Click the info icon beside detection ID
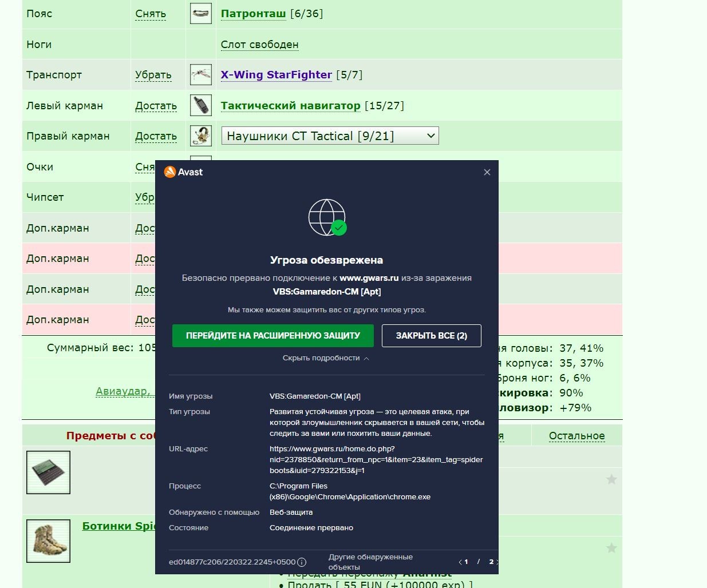Image resolution: width=707 pixels, height=588 pixels. click(302, 562)
